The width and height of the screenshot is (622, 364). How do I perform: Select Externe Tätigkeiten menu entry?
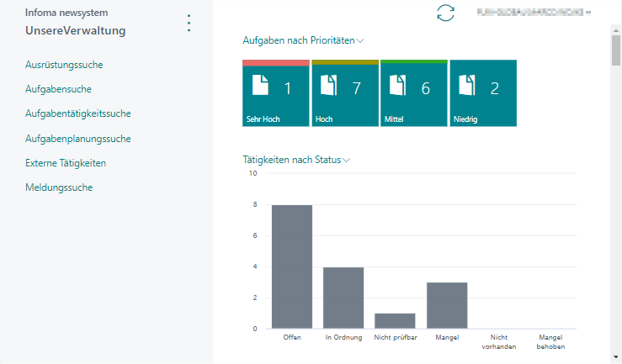coord(66,163)
